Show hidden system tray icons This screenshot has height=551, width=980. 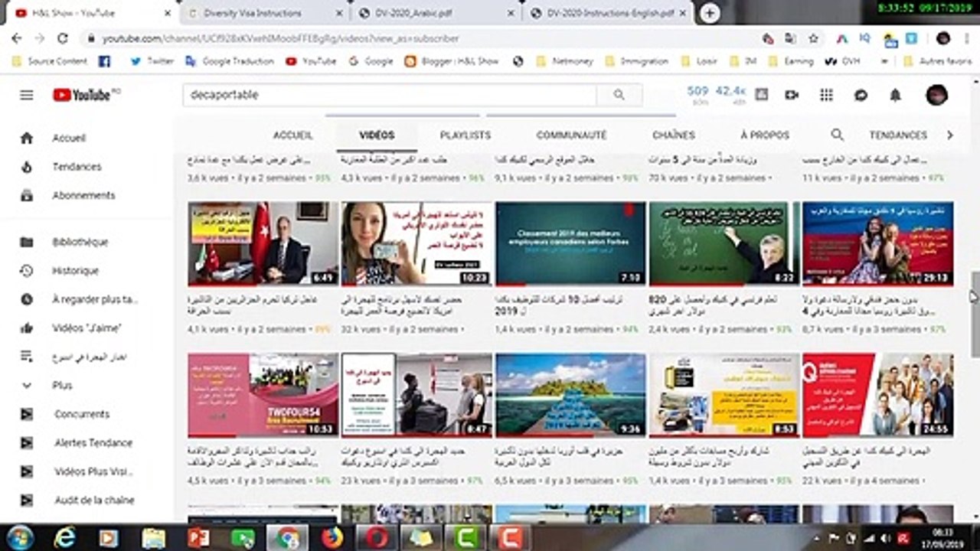click(818, 538)
